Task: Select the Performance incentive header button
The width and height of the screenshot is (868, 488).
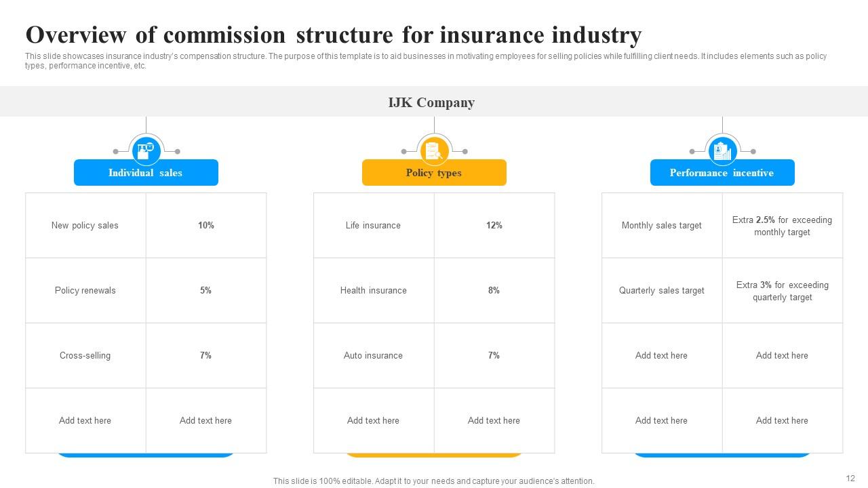Action: coord(722,173)
